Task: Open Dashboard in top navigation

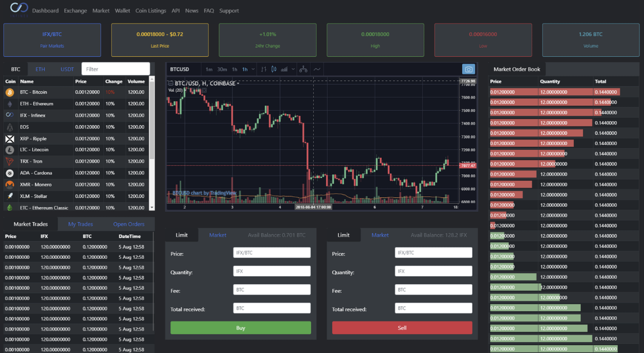Action: [45, 11]
